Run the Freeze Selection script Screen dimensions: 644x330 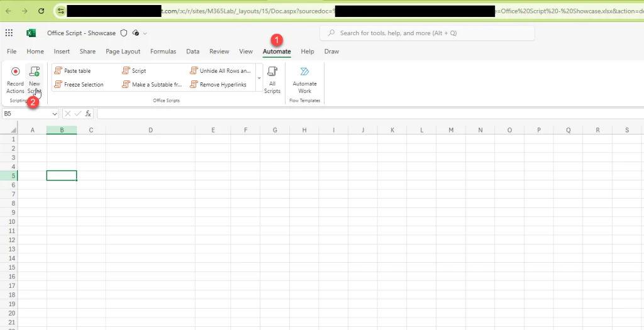[79, 85]
